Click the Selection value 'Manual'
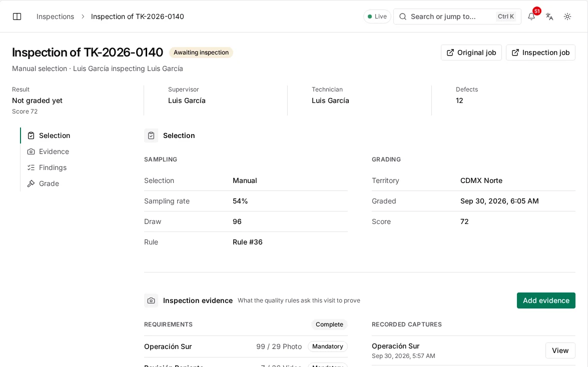This screenshot has width=588, height=367. pyautogui.click(x=245, y=180)
